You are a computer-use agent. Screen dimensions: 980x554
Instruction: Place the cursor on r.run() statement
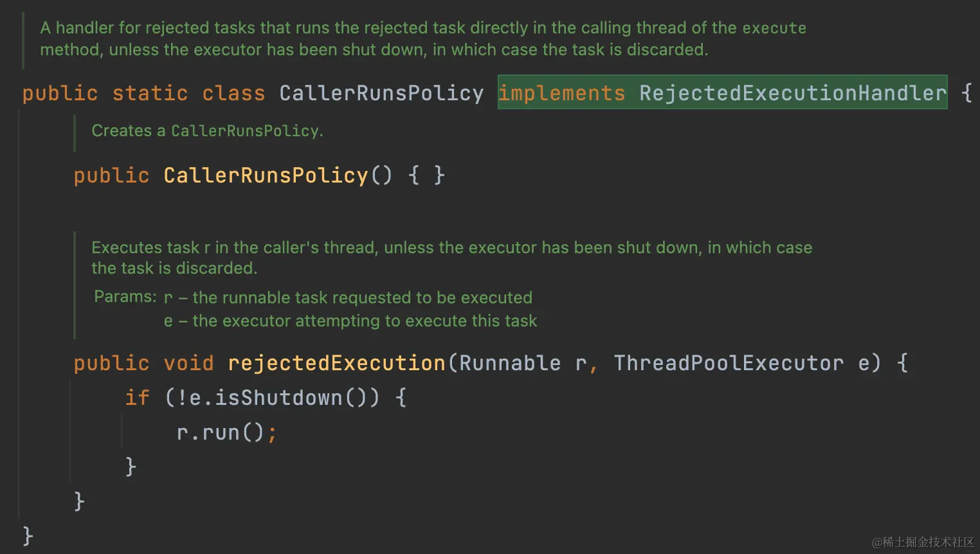227,433
